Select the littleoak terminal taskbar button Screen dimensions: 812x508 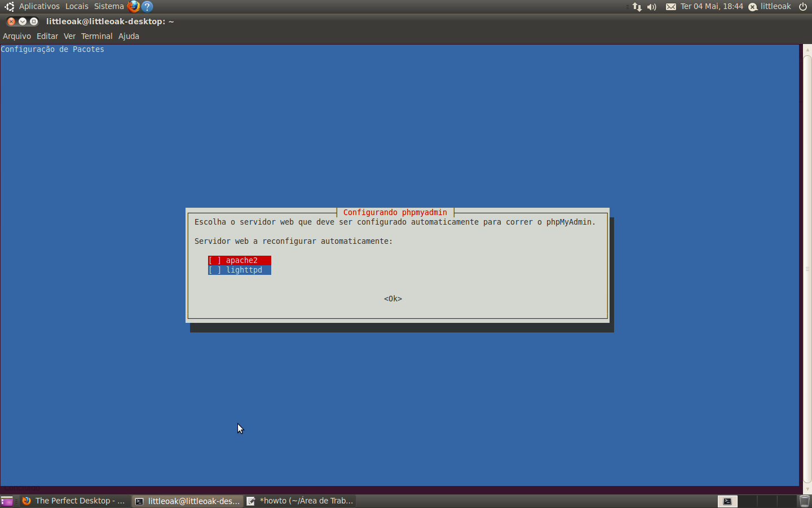[187, 501]
